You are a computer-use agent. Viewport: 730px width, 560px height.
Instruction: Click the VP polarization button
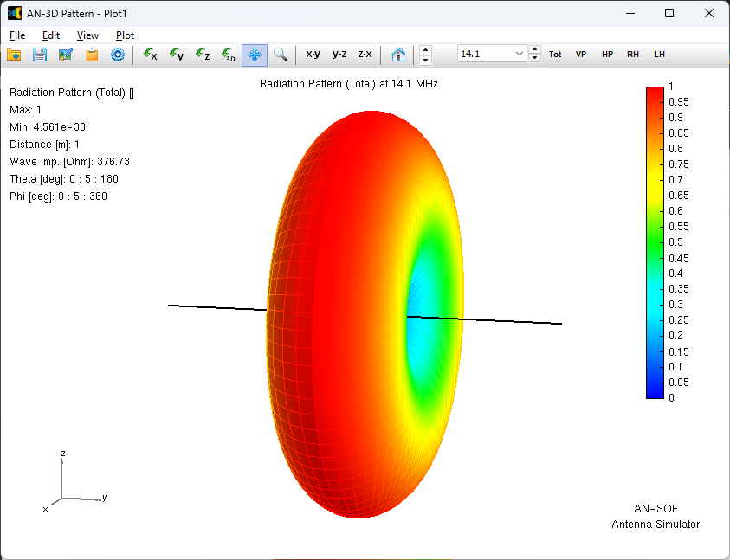point(581,54)
